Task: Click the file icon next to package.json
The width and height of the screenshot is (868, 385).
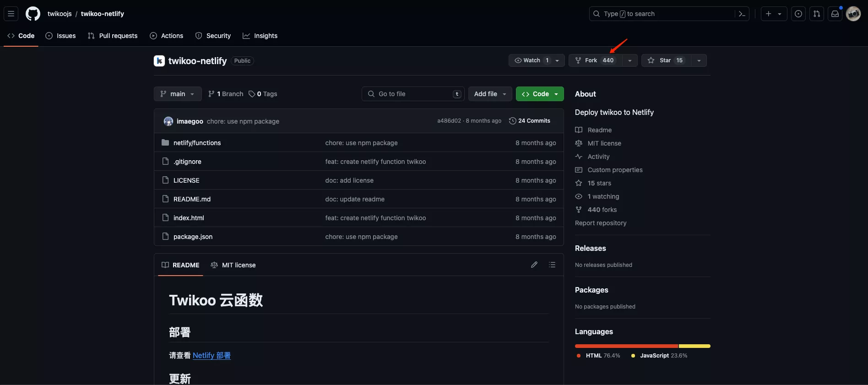Action: coord(165,237)
